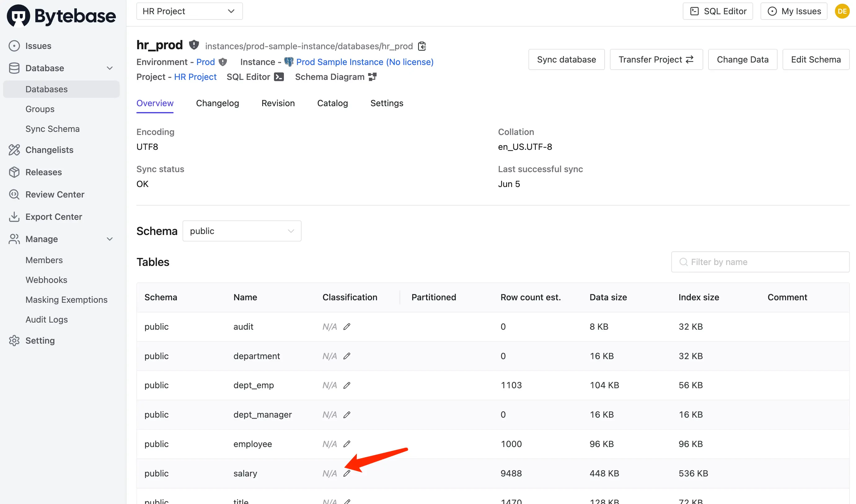Image resolution: width=856 pixels, height=504 pixels.
Task: Open the Schema public dropdown
Action: point(242,231)
